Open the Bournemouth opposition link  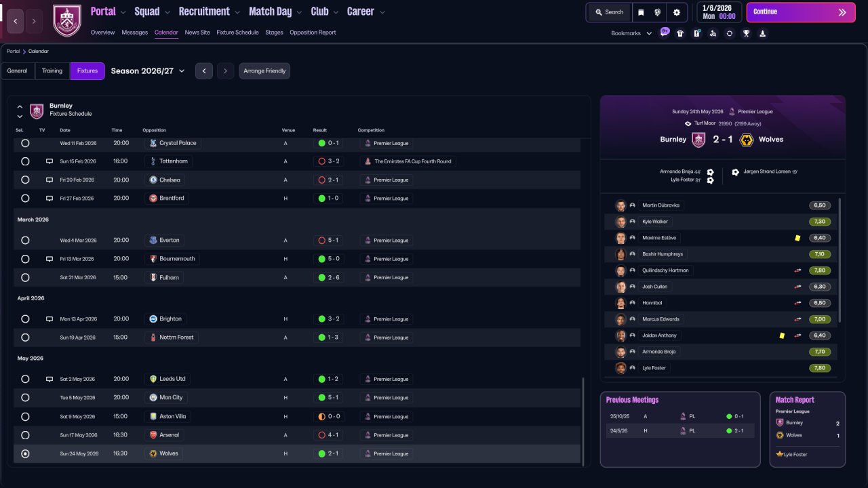click(x=172, y=259)
